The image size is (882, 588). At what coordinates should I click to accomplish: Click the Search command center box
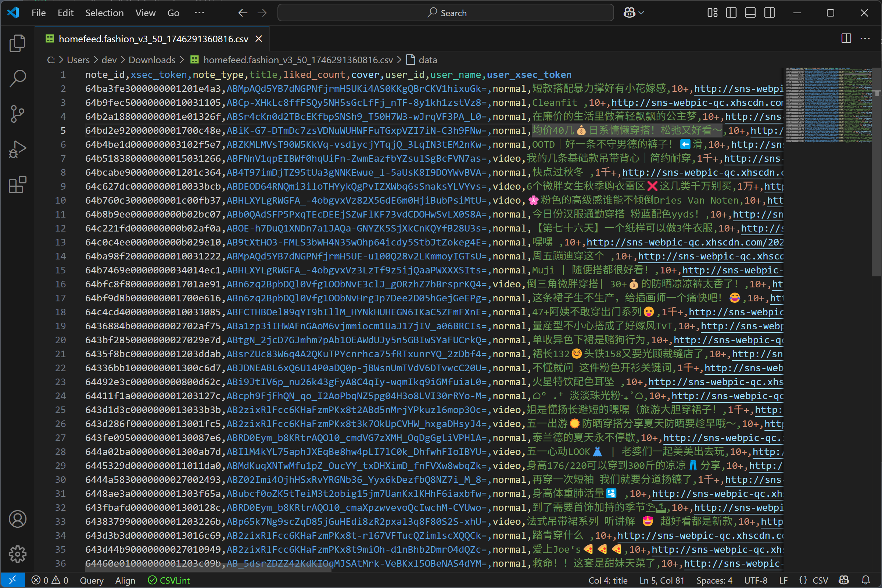pos(445,13)
